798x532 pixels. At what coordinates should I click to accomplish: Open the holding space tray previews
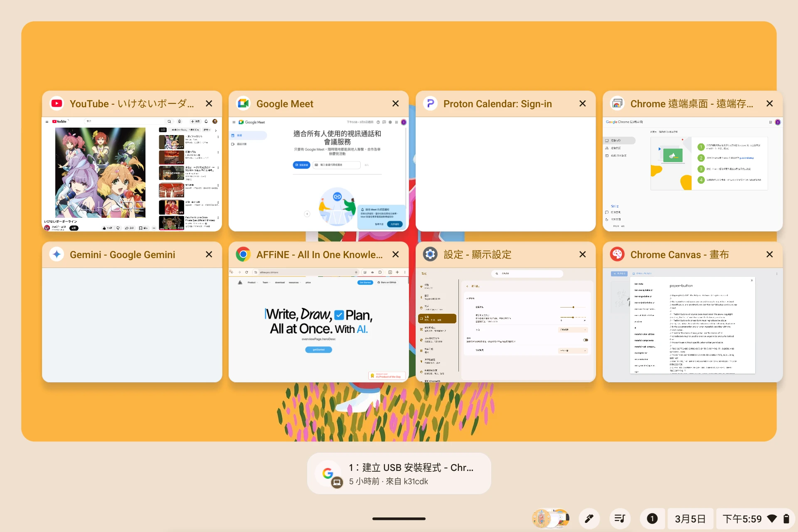pos(551,518)
